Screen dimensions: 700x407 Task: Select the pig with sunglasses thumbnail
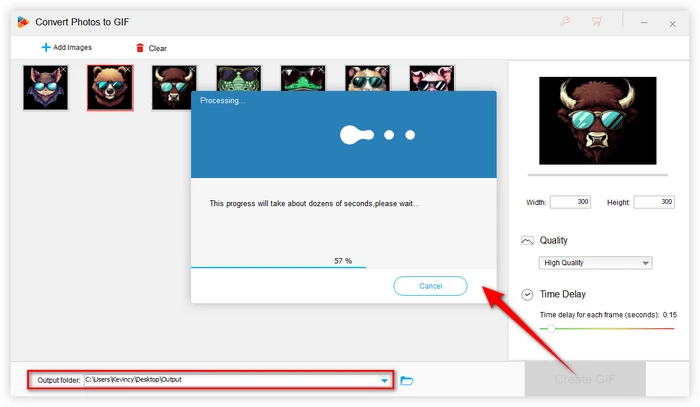[x=432, y=79]
